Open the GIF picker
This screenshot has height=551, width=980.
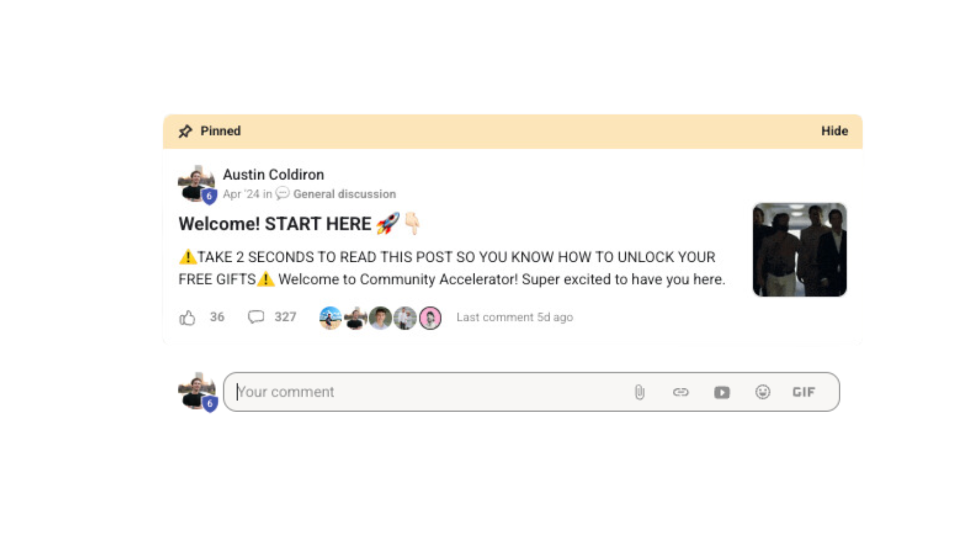(803, 392)
